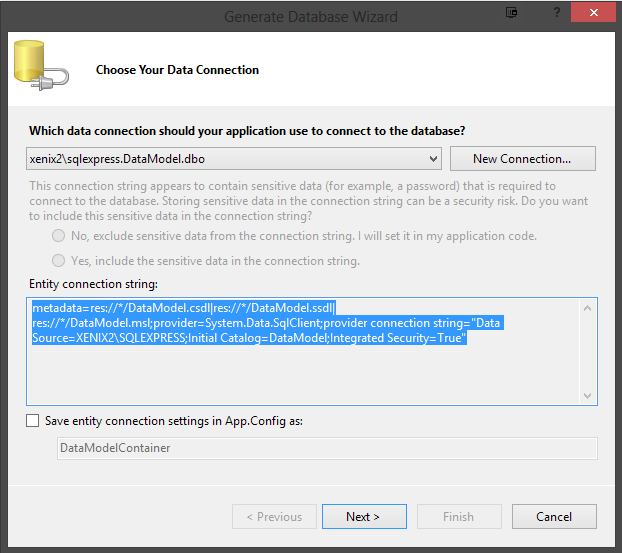
Task: Cancel the wizard
Action: [554, 517]
